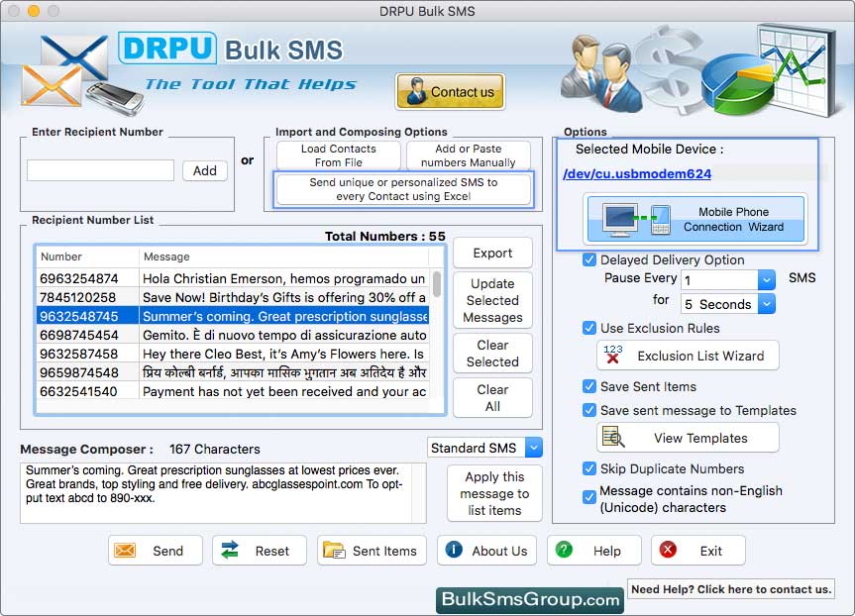Open the Standard SMS type dropdown

[534, 448]
